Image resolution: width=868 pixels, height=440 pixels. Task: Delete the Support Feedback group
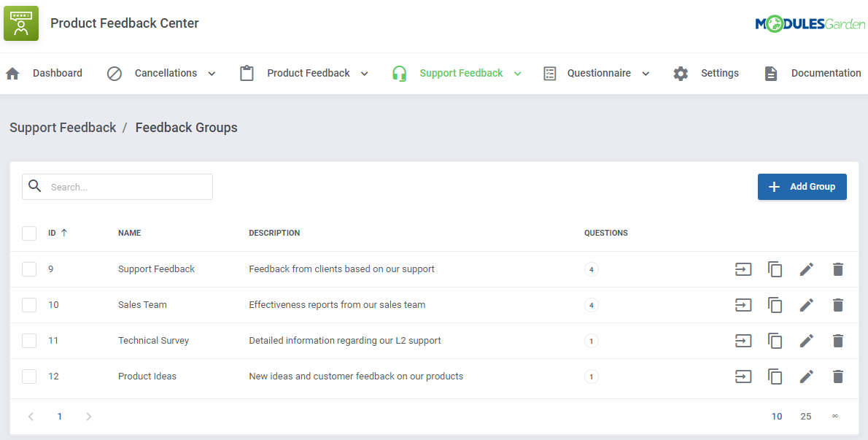(837, 269)
